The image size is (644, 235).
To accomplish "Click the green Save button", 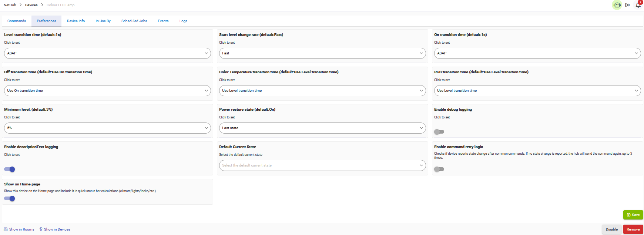I will click(x=633, y=215).
